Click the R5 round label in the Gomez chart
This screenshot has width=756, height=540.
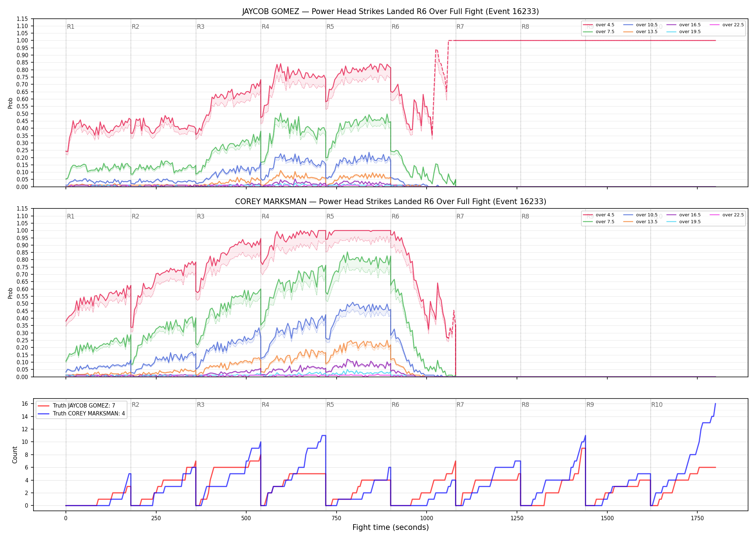tap(330, 27)
